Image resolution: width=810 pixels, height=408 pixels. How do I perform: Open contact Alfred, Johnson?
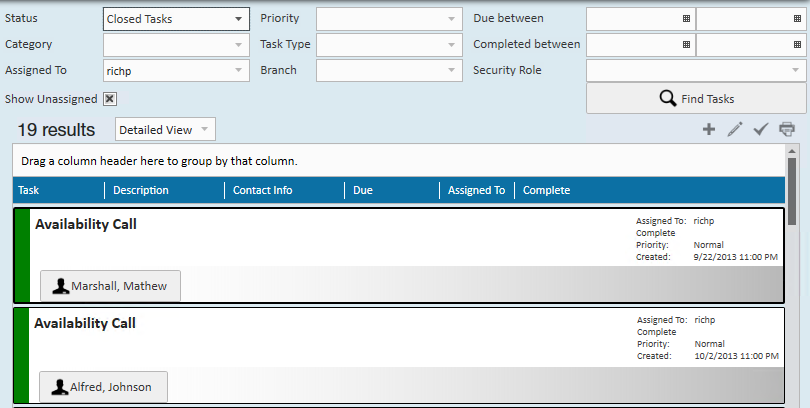click(x=103, y=387)
